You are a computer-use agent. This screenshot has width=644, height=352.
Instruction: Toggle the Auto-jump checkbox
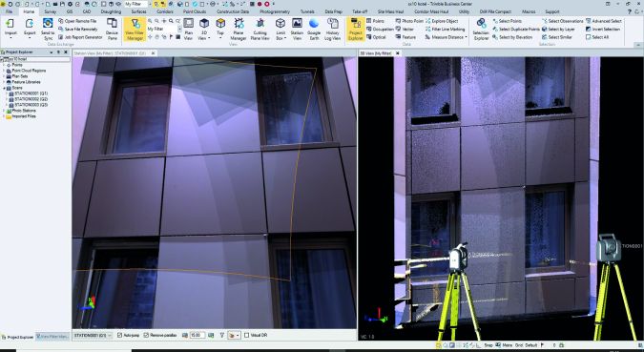(119, 335)
